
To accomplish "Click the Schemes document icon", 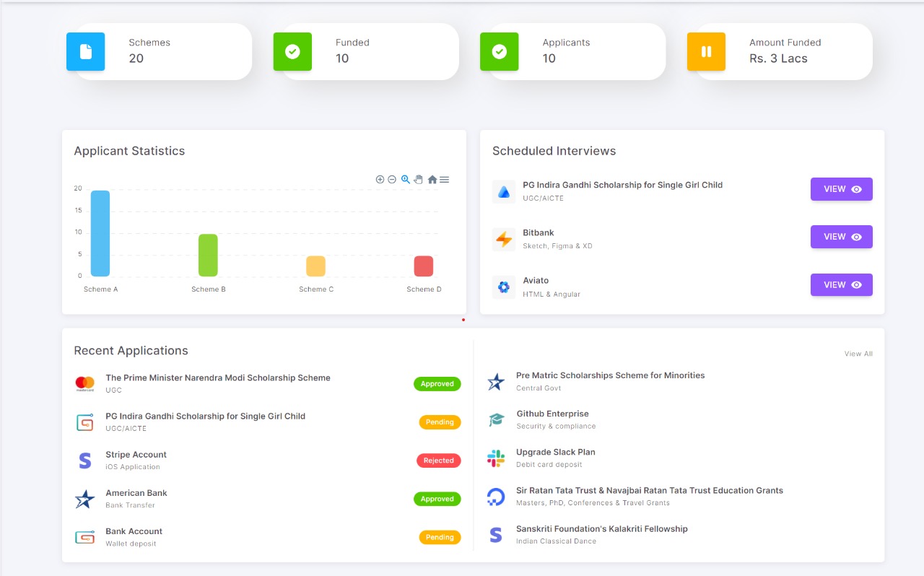I will pos(85,51).
